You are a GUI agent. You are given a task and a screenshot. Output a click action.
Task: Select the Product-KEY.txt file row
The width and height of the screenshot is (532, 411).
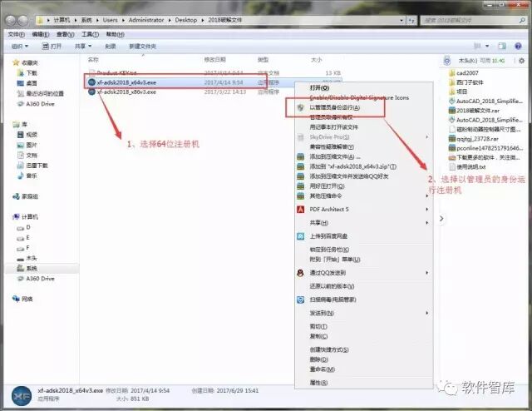pyautogui.click(x=214, y=72)
